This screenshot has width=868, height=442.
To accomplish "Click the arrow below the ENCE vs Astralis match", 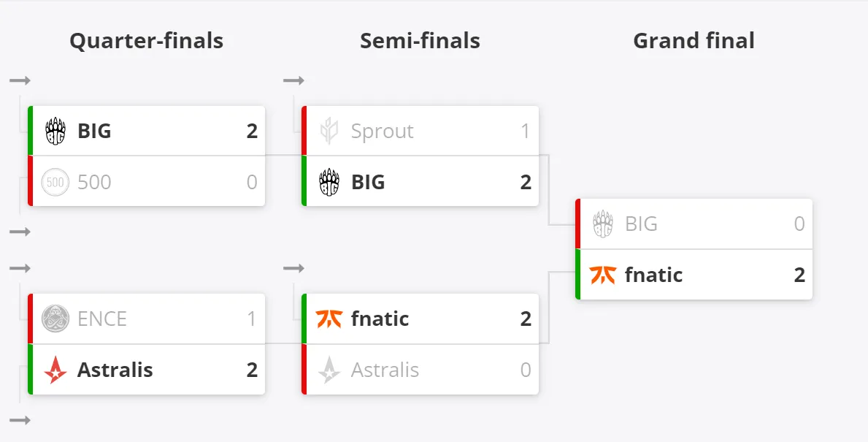I will click(x=20, y=420).
